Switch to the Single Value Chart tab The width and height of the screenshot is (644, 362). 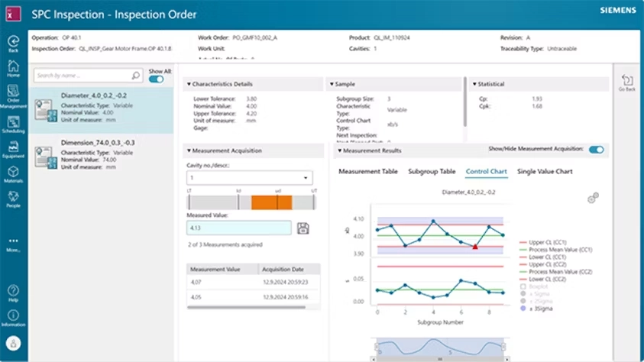point(545,172)
